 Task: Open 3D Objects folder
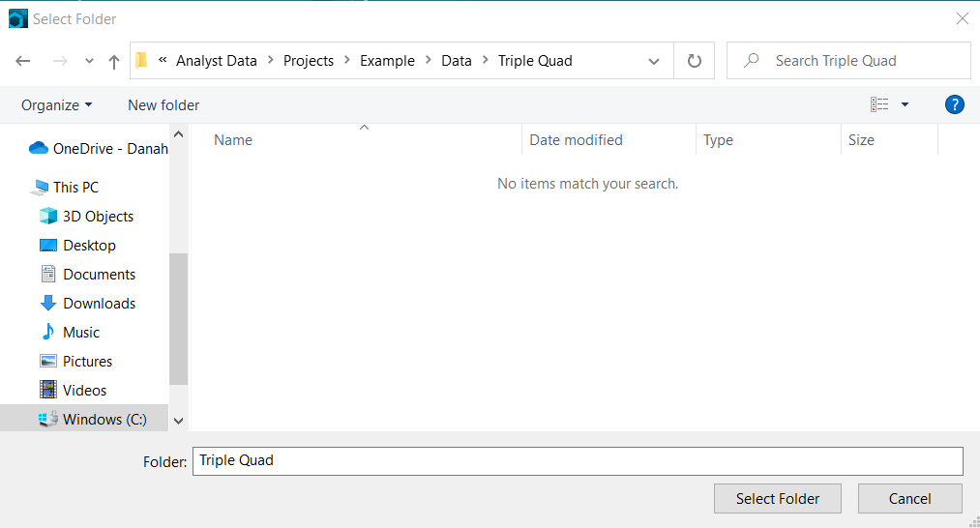[x=98, y=217]
